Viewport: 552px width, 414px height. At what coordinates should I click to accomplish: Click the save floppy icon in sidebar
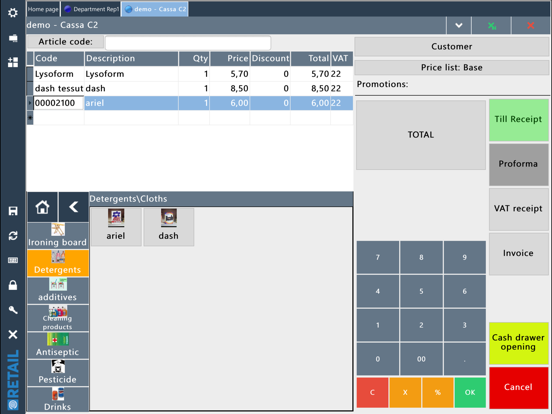coord(13,211)
